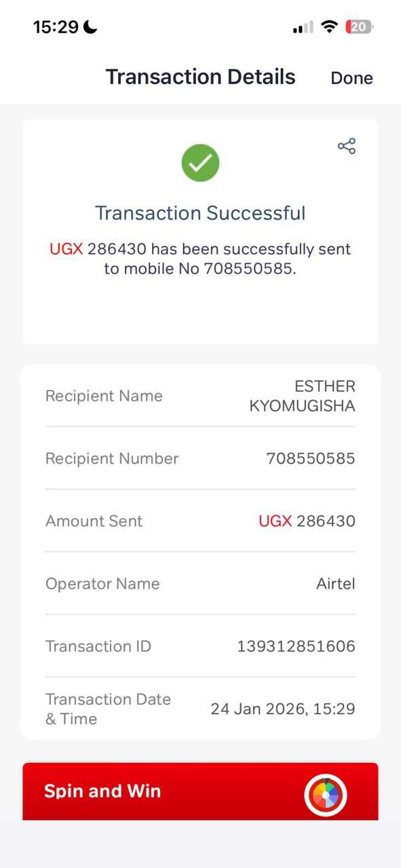
Task: Tap the green success checkmark icon
Action: click(200, 163)
